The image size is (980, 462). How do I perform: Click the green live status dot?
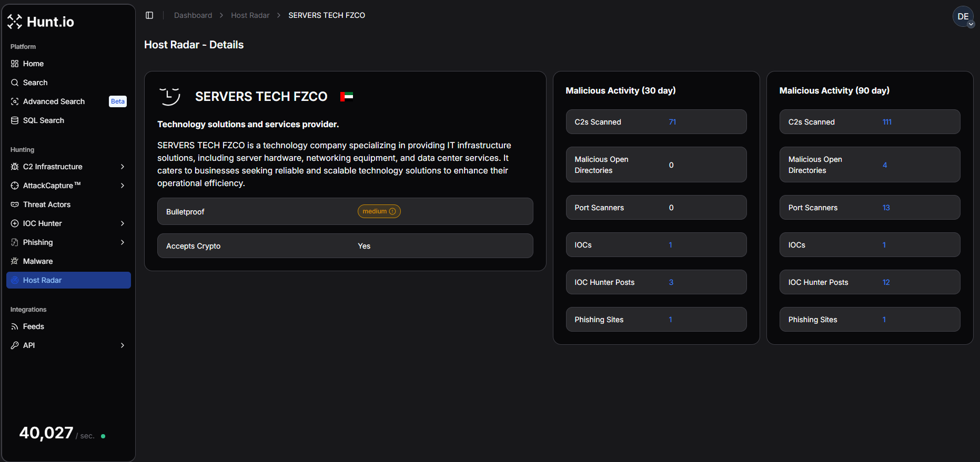pyautogui.click(x=103, y=436)
